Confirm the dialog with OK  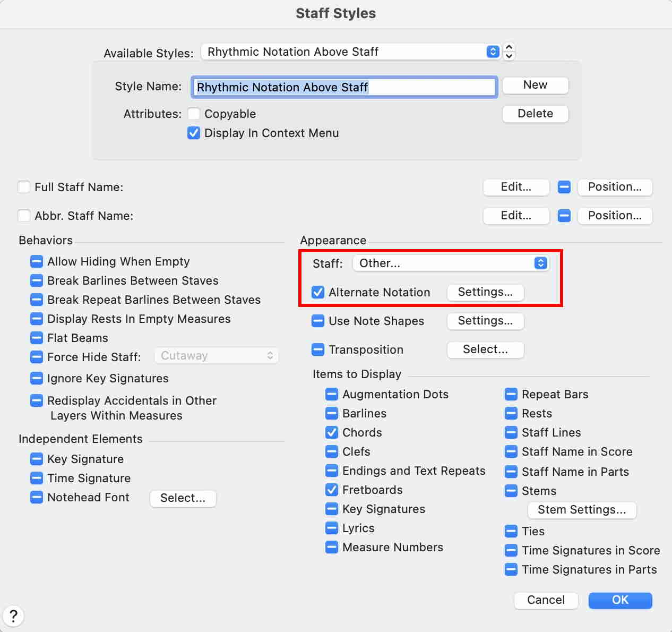coord(620,600)
